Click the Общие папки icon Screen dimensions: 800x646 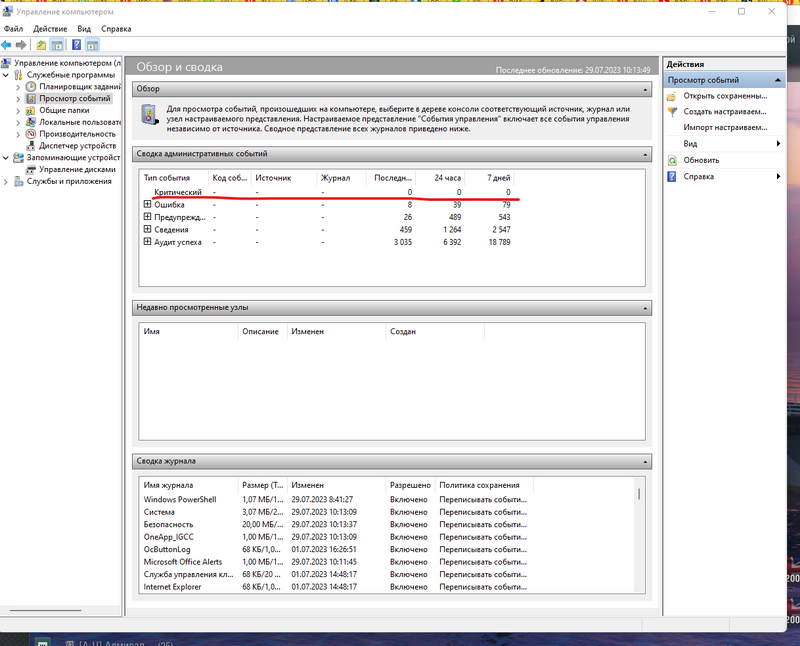31,110
